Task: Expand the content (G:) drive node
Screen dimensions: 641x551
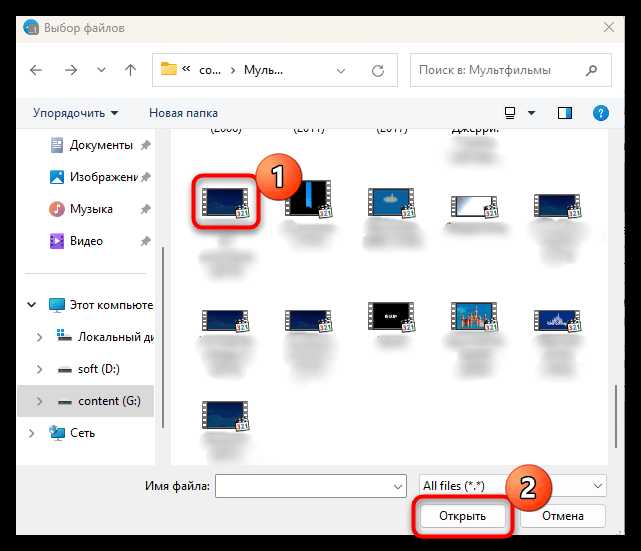Action: [x=39, y=401]
